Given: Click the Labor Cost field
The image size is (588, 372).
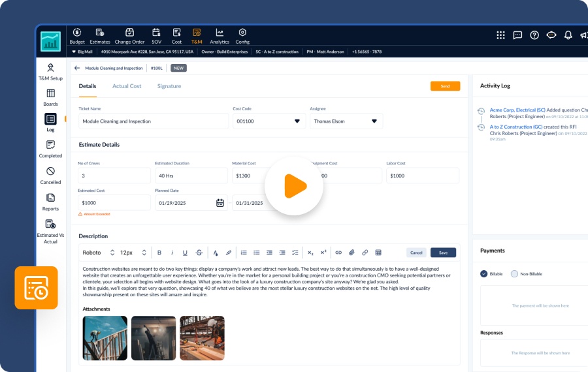Looking at the screenshot, I should pos(423,176).
